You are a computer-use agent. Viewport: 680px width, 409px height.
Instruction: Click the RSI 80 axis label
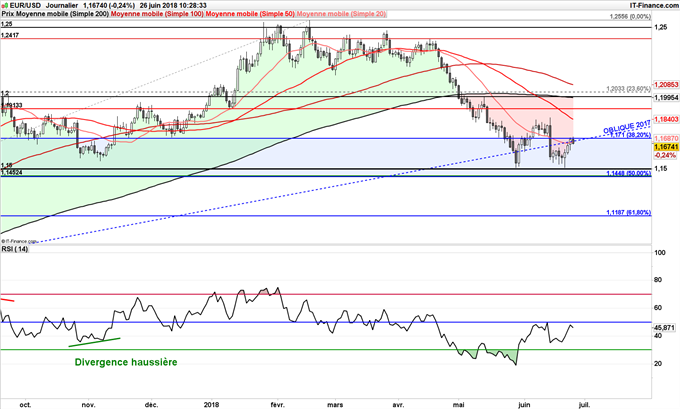click(x=658, y=280)
